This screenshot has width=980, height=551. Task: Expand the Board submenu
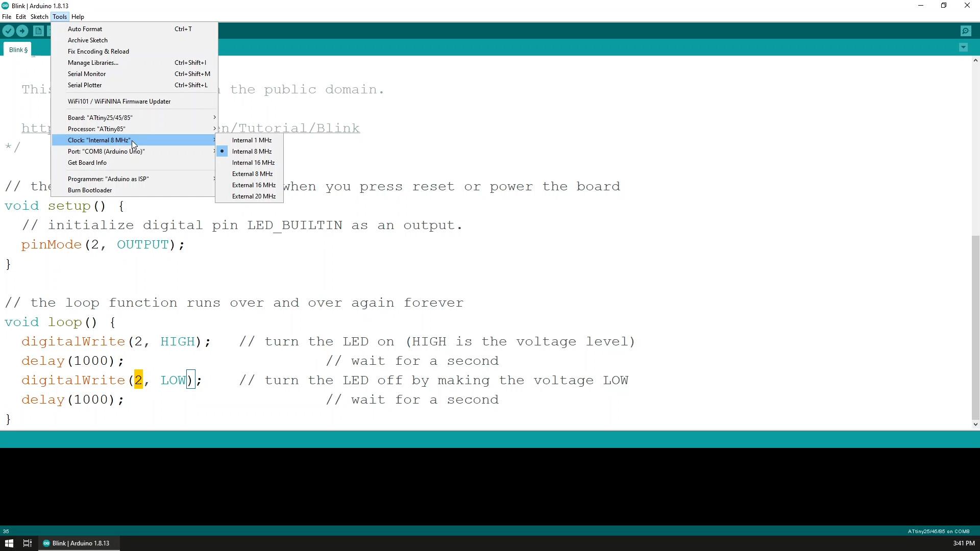pos(100,118)
